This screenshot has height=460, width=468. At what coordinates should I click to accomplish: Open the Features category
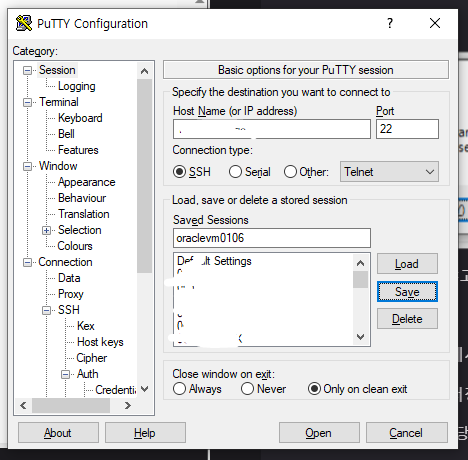tap(78, 150)
